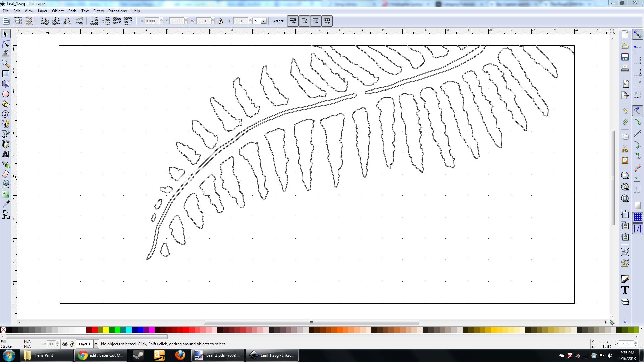Select the Paint Bucket fill tool
Image resolution: width=644 pixels, height=362 pixels.
(6, 184)
